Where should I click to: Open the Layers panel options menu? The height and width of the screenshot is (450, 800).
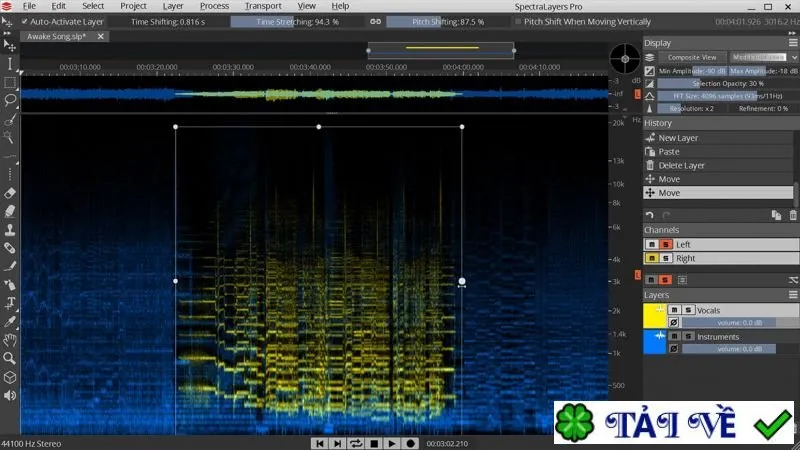792,295
